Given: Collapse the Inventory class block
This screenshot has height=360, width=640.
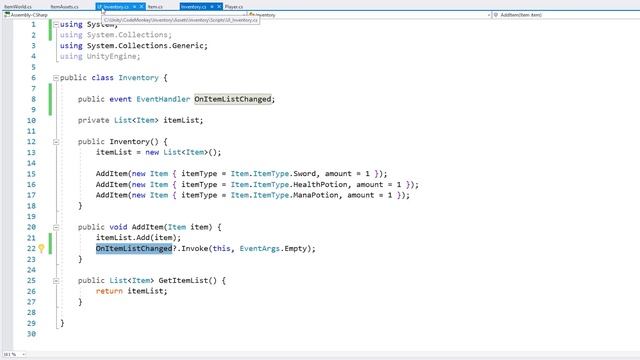Looking at the screenshot, I should pyautogui.click(x=56, y=78).
